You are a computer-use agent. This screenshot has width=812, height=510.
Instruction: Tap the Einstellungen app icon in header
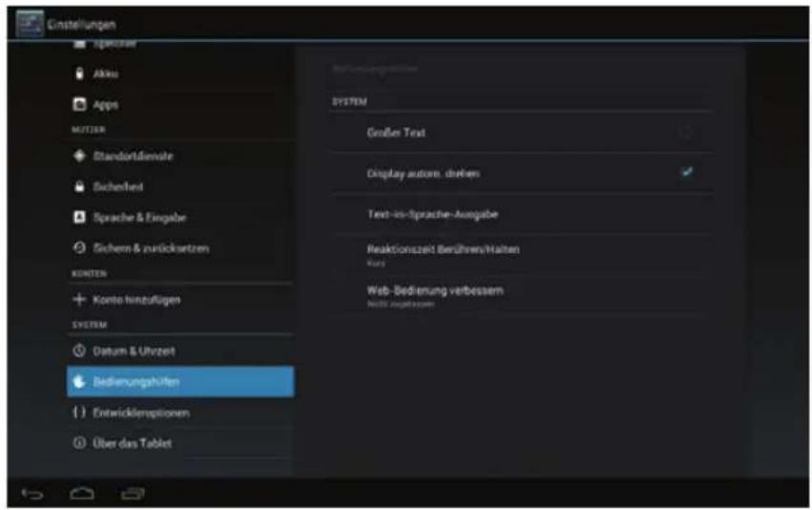pos(30,24)
